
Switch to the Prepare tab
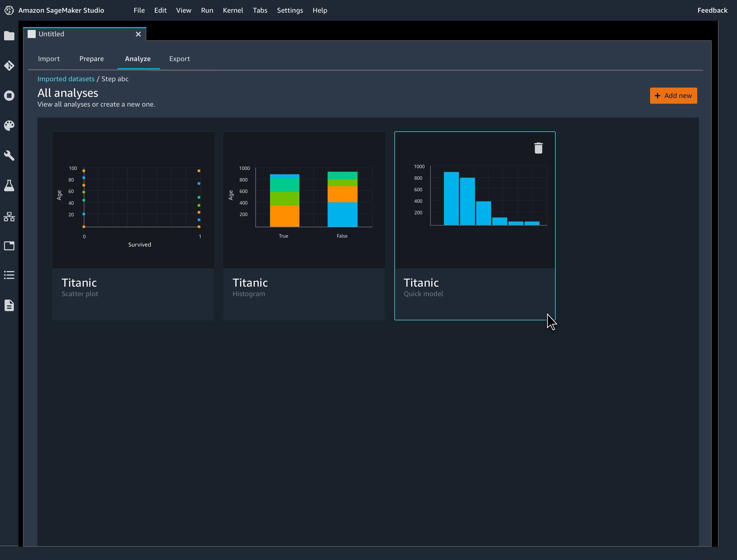[x=92, y=59]
